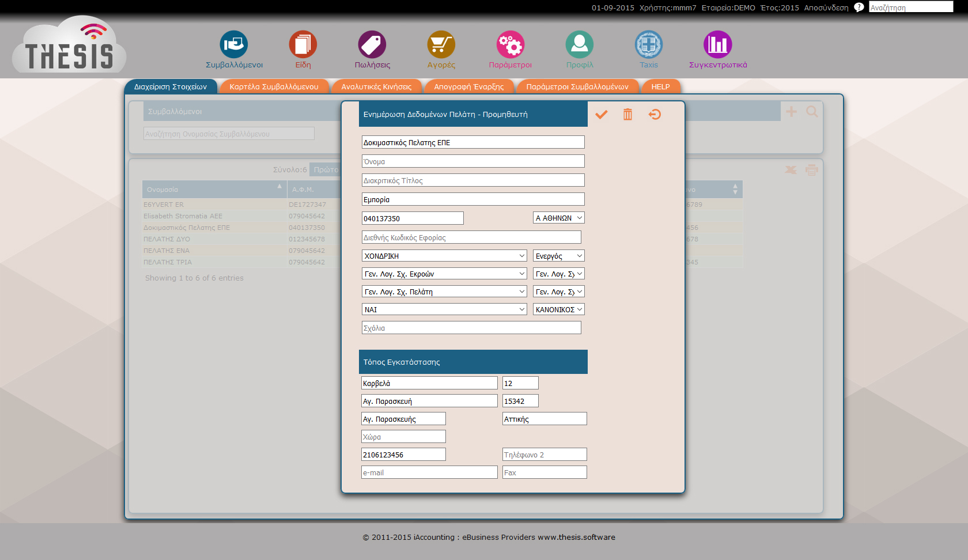Viewport: 968px width, 560px height.
Task: Open the Πωλήσεις tag icon
Action: click(372, 44)
